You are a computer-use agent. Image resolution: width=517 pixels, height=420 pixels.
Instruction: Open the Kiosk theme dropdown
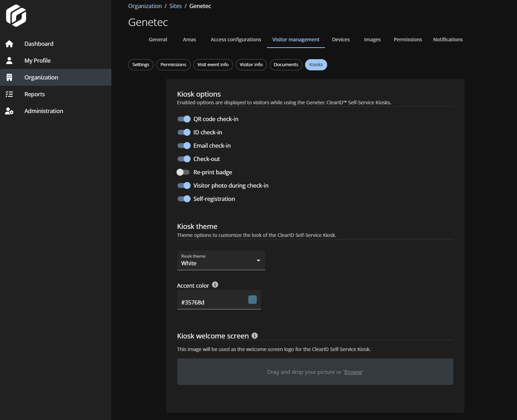(221, 260)
